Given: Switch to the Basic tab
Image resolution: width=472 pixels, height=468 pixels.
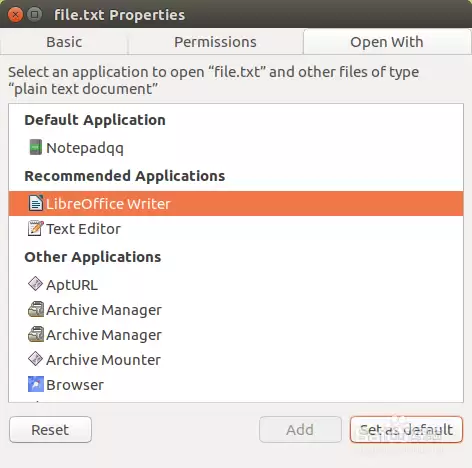Looking at the screenshot, I should (x=64, y=42).
